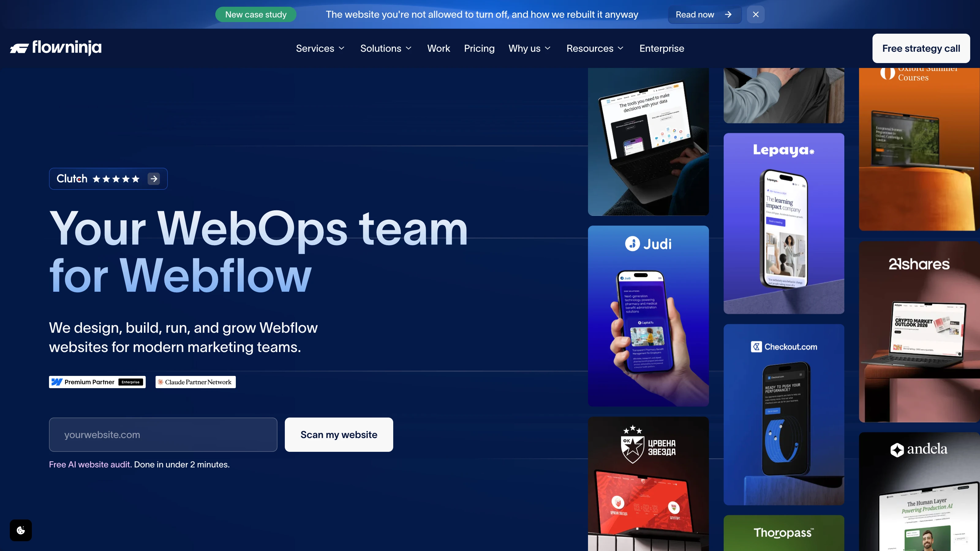Expand the Resources menu
Screen dimensions: 980x551
tap(595, 48)
